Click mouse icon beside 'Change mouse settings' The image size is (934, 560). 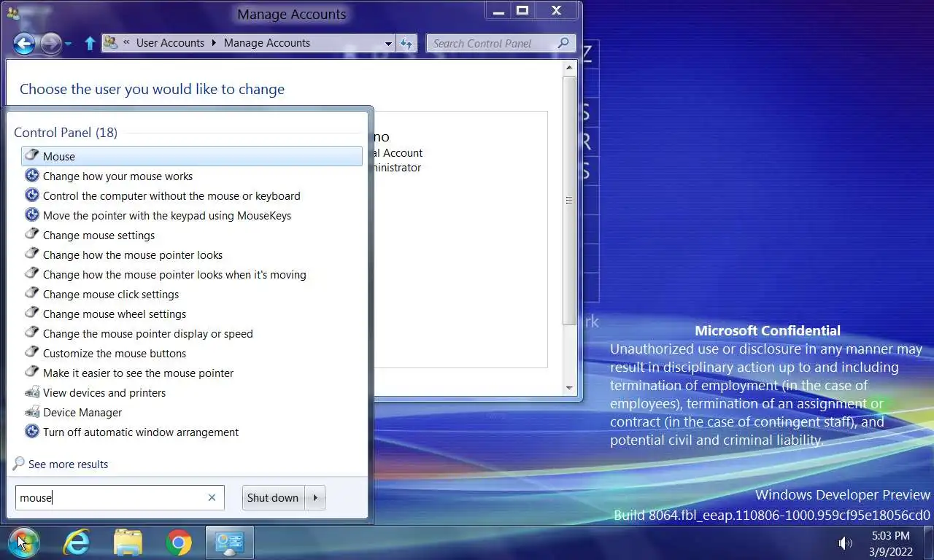pos(31,235)
